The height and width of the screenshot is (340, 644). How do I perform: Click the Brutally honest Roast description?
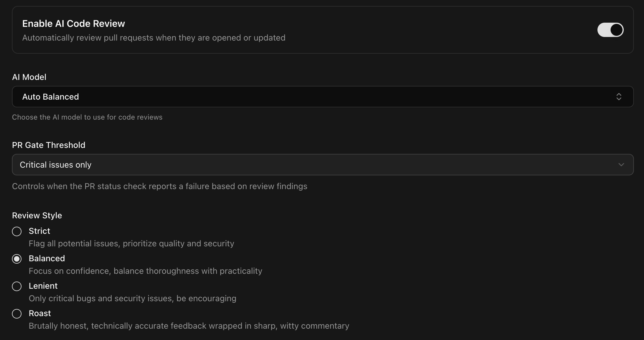[189, 326]
